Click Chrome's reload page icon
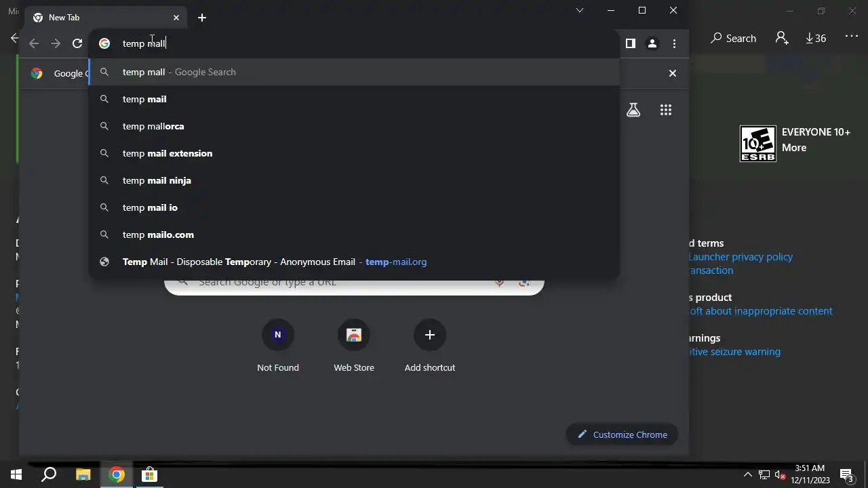Screen dimensions: 868x488 pos(77,43)
